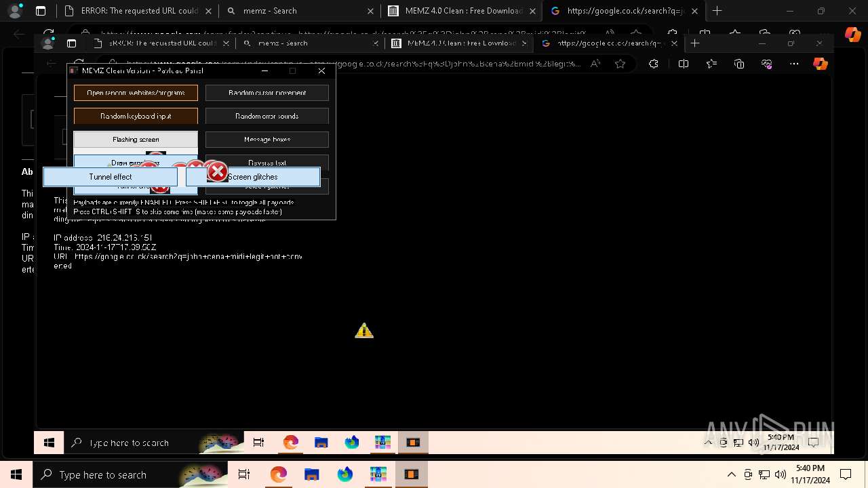Open Copilot in nested Edge toolbar

pos(821,64)
